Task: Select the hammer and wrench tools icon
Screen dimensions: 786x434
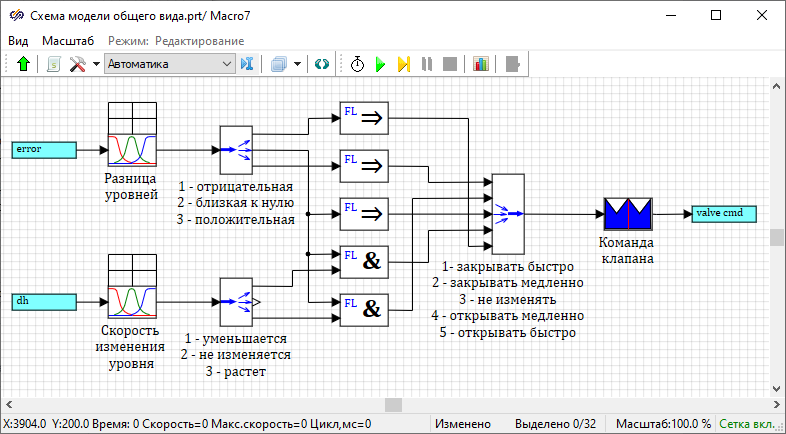Action: 78,64
